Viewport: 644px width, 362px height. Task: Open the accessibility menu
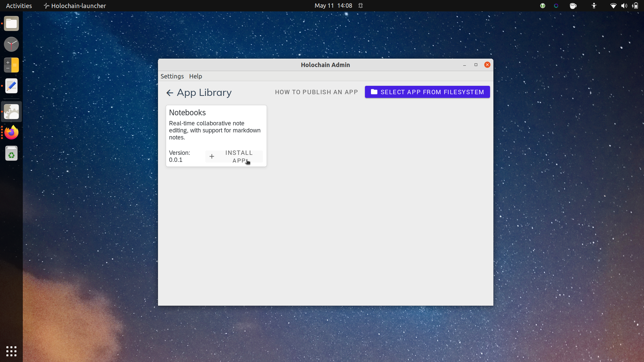(594, 6)
